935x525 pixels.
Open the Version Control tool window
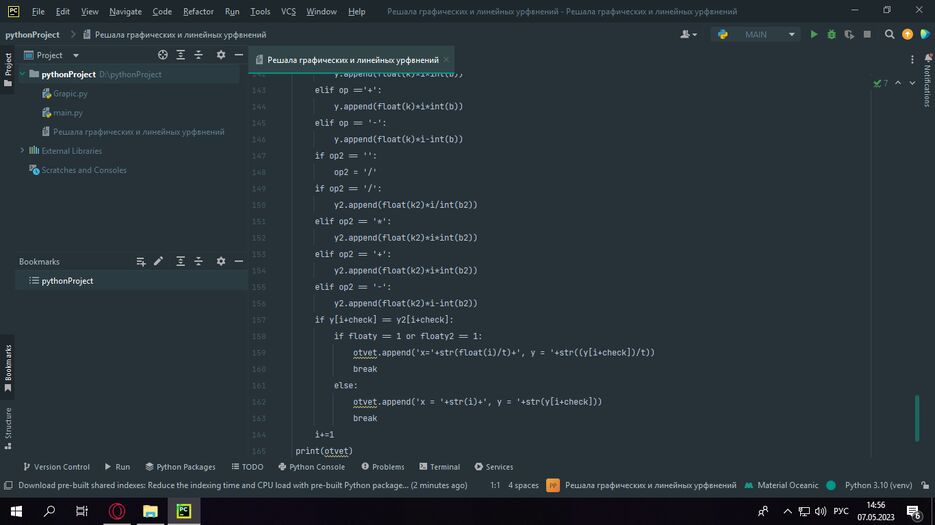click(x=56, y=467)
